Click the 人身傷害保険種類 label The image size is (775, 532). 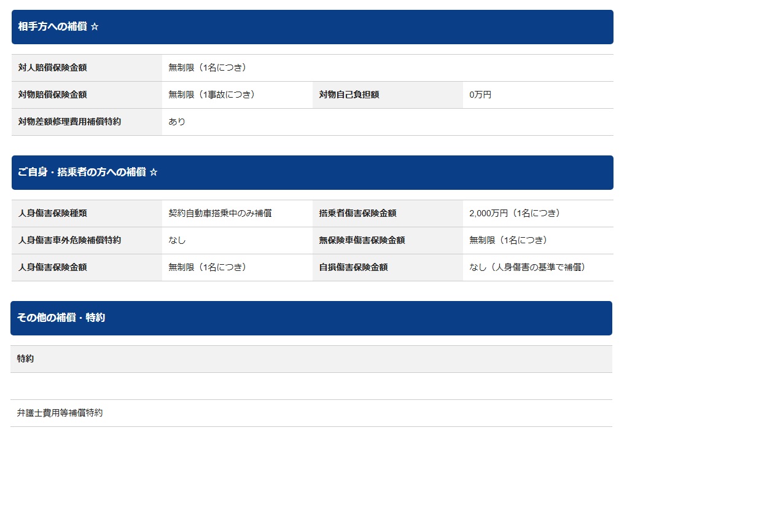[53, 213]
